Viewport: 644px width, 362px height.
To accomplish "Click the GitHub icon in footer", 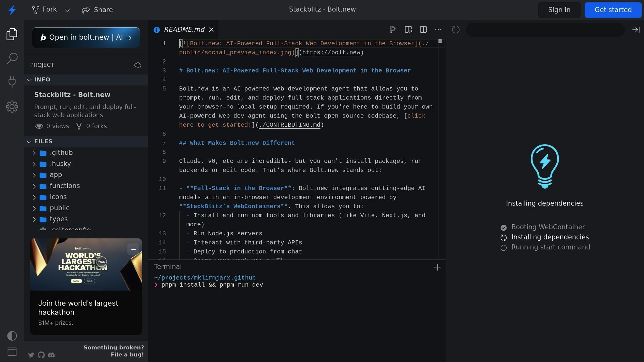I will point(41,355).
